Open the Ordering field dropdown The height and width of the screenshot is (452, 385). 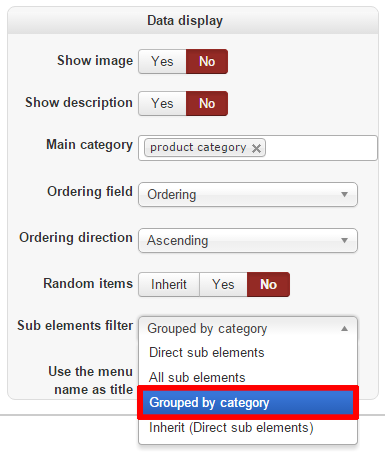(x=248, y=194)
